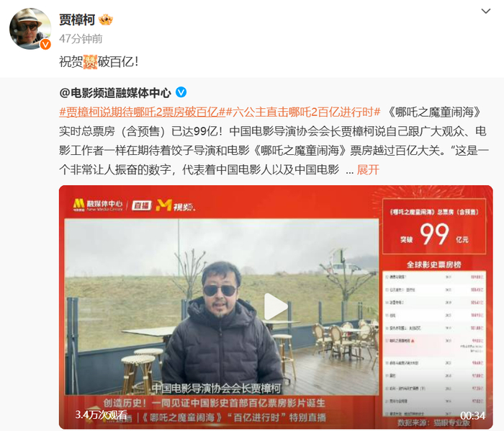
Task: Open the @电影频道融媒体中心 account link
Action: click(x=115, y=93)
